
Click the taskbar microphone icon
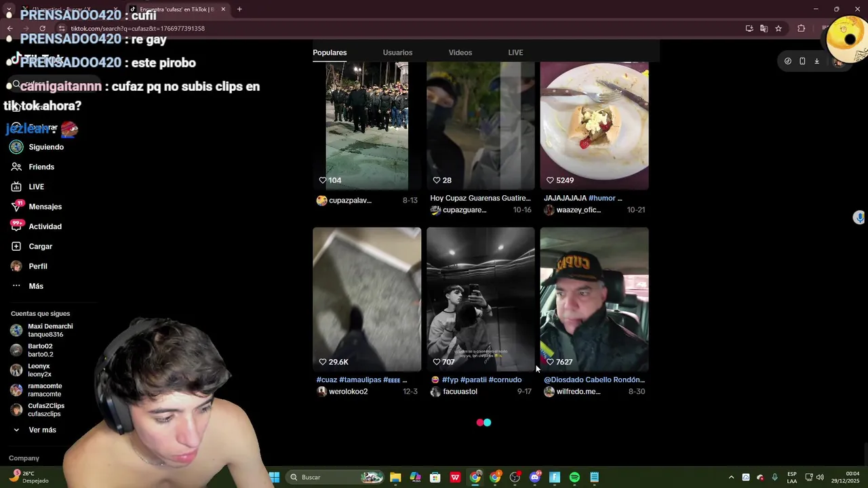coord(774,477)
